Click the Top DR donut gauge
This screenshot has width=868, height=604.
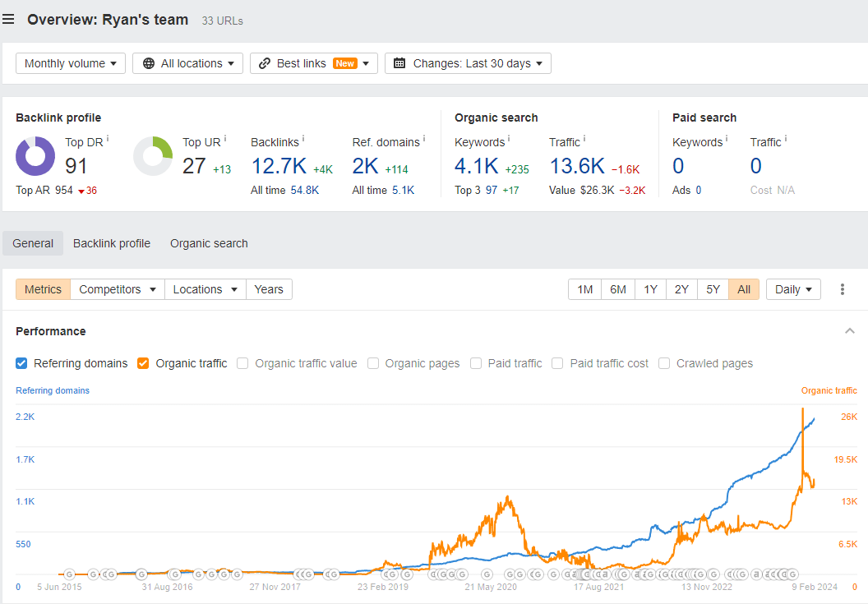point(35,156)
